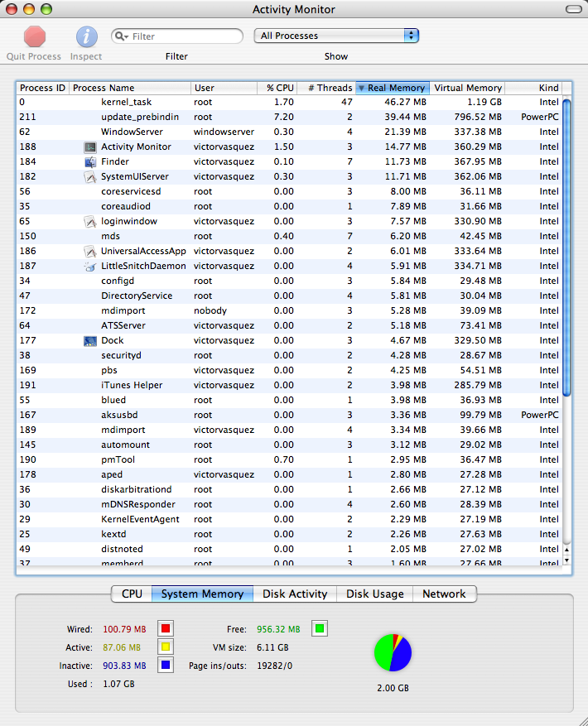Select the update_prebindin process row
Image resolution: width=588 pixels, height=726 pixels.
(289, 118)
